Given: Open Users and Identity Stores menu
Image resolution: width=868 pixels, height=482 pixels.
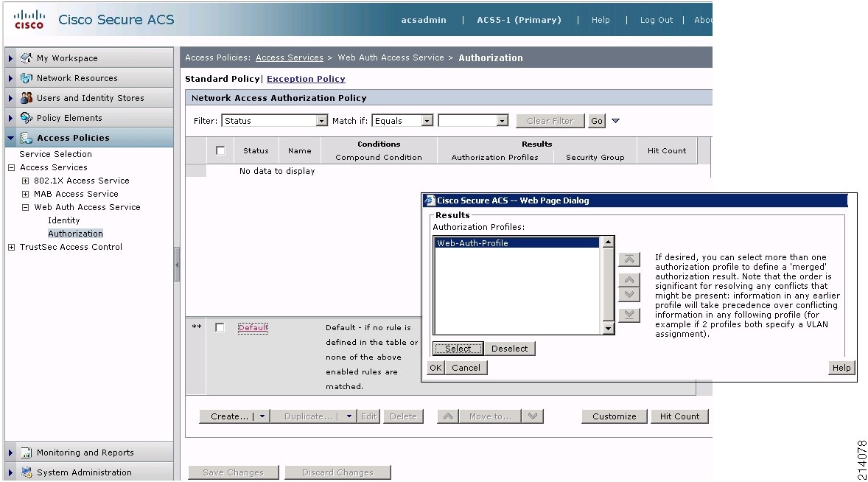Looking at the screenshot, I should pos(89,98).
